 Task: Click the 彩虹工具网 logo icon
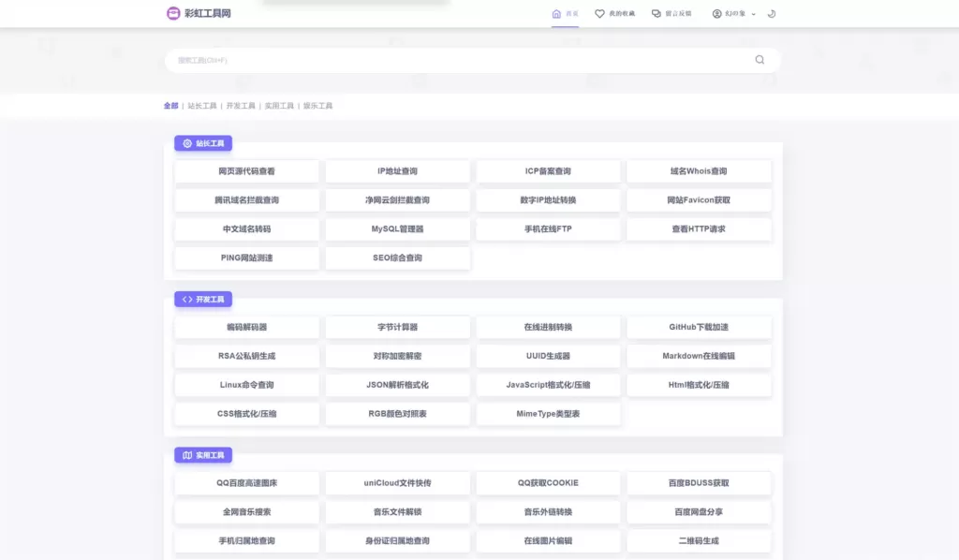(173, 13)
